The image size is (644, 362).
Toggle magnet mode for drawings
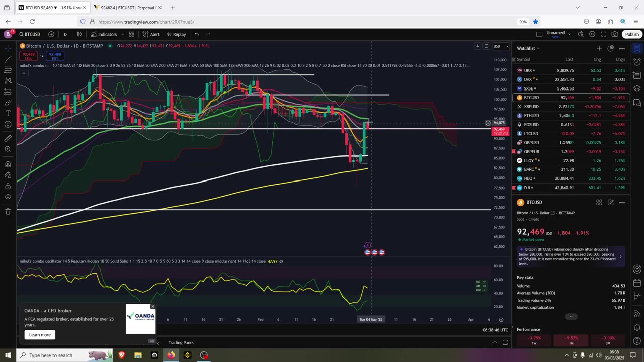point(8,164)
